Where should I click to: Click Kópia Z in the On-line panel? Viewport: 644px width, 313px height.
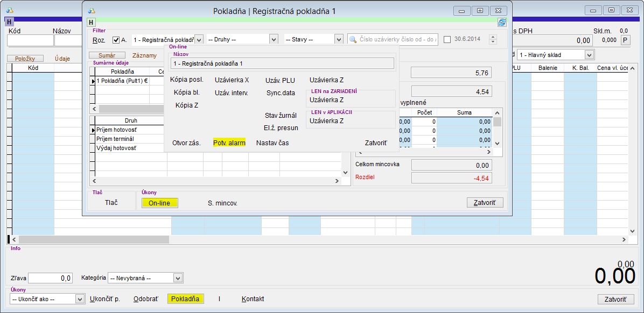coord(187,105)
